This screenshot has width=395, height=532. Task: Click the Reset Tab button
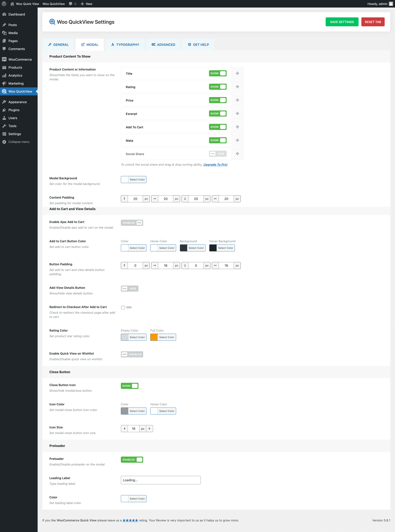[x=373, y=22]
